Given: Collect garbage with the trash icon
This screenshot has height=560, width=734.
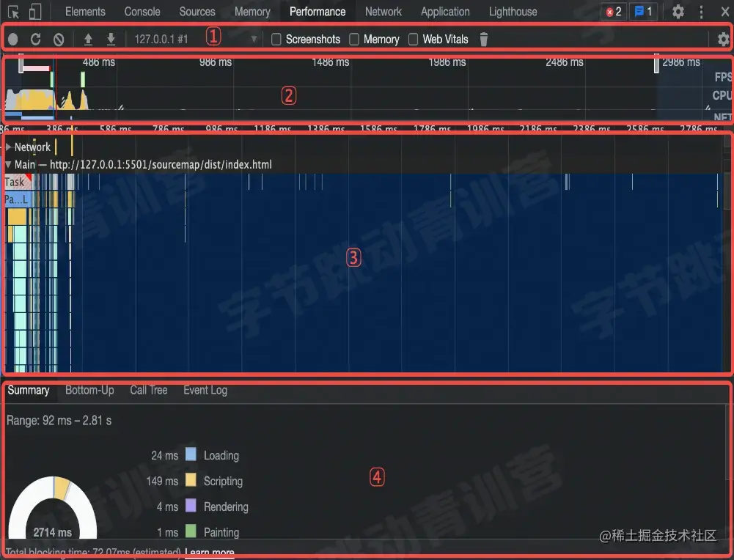Looking at the screenshot, I should (x=483, y=40).
